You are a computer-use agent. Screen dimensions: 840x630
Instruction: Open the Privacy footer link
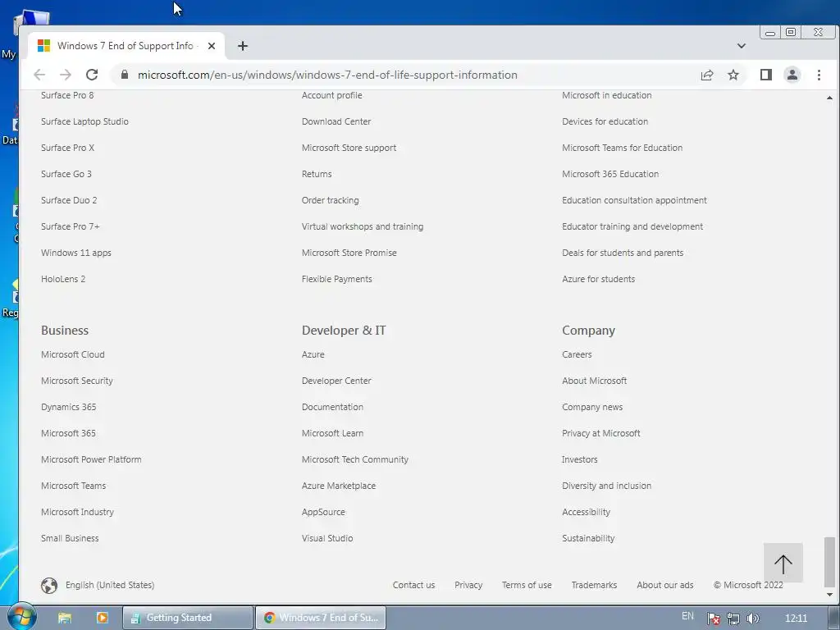(x=468, y=585)
